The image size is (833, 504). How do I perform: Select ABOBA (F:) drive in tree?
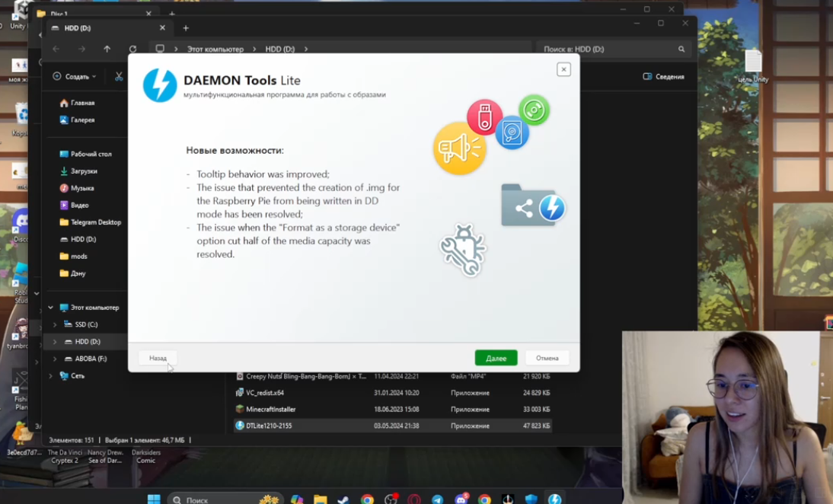[85, 359]
